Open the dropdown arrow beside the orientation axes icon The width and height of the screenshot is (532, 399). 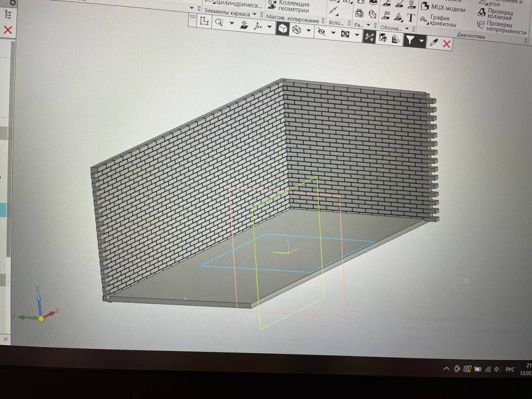pos(270,27)
